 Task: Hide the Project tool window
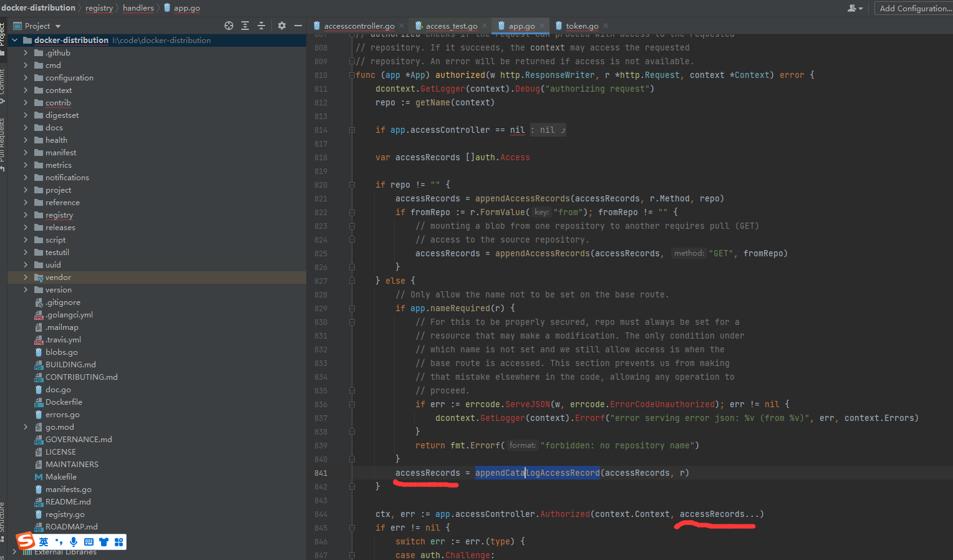click(x=298, y=26)
